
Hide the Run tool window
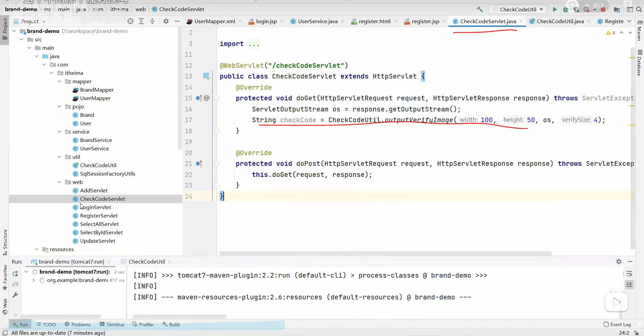pos(630,261)
